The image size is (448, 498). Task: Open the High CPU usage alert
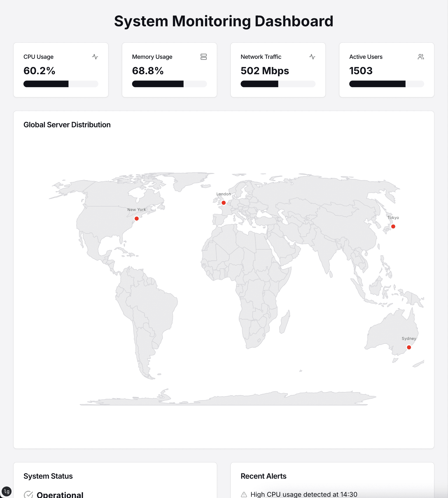pos(304,494)
